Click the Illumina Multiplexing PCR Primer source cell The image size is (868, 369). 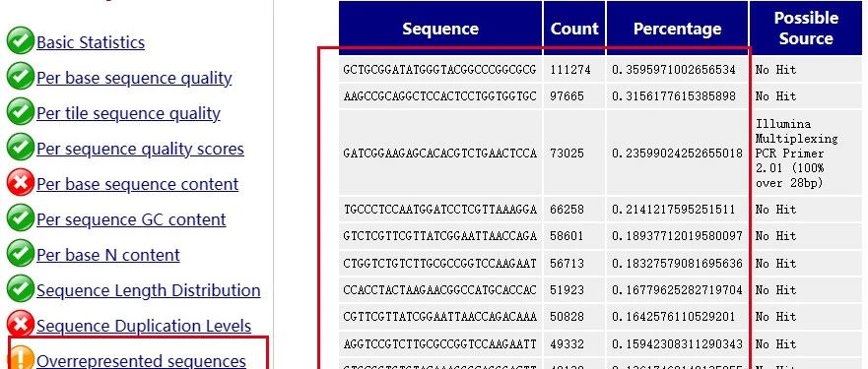(806, 153)
